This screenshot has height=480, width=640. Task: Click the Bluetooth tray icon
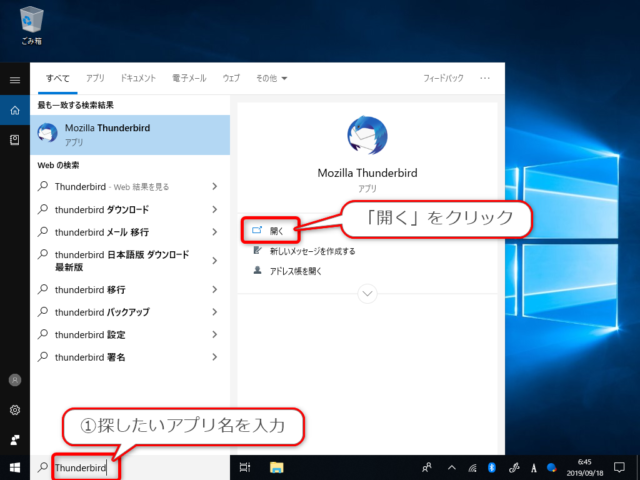coord(492,467)
